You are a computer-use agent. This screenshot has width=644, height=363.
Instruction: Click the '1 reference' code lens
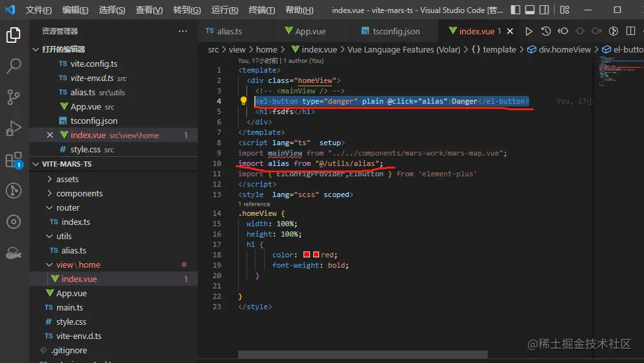click(254, 204)
